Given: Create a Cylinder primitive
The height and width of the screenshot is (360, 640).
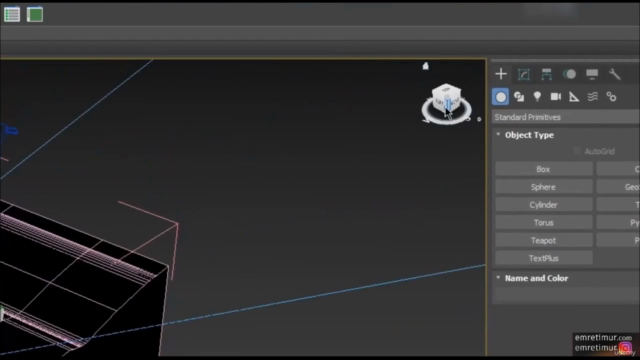Looking at the screenshot, I should click(x=544, y=205).
